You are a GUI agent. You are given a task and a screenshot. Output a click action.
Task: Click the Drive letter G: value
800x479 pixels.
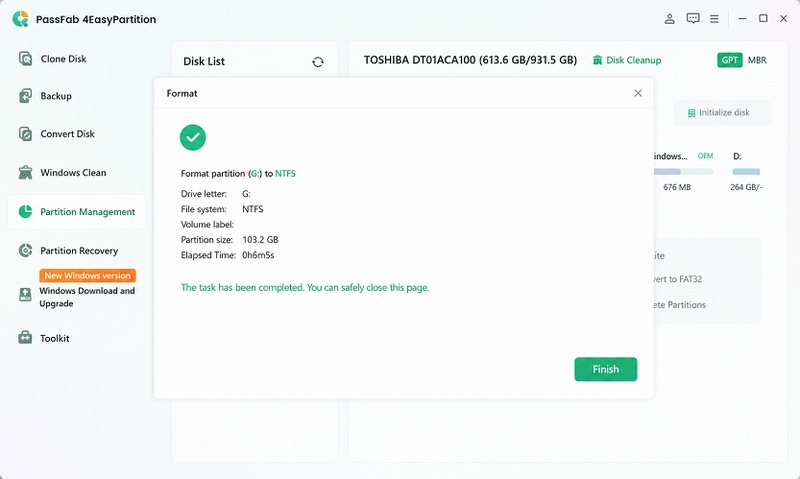pos(246,194)
